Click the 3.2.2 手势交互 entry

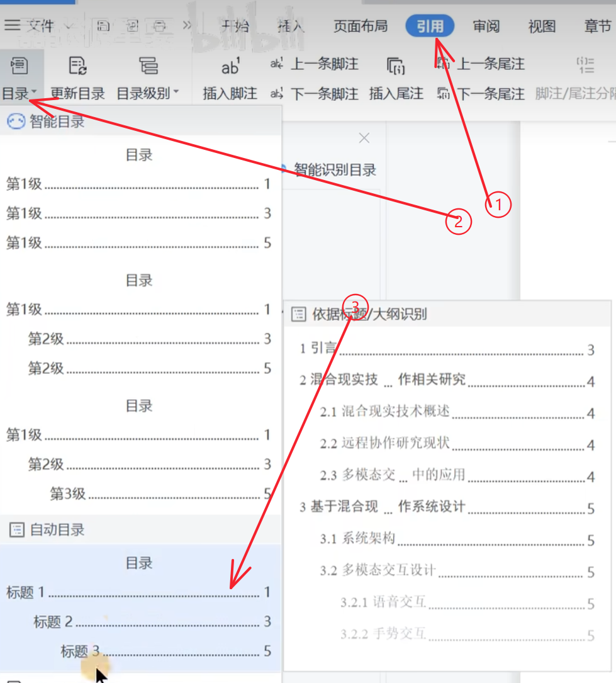pos(468,635)
